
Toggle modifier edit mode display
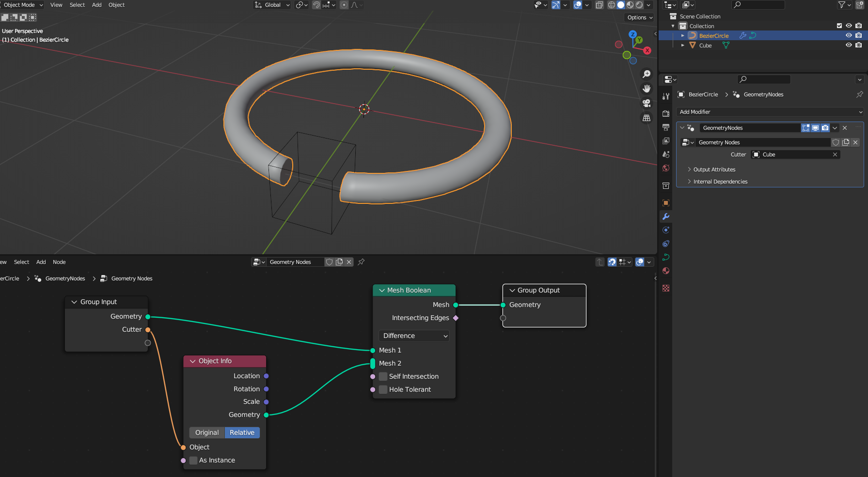pos(805,128)
